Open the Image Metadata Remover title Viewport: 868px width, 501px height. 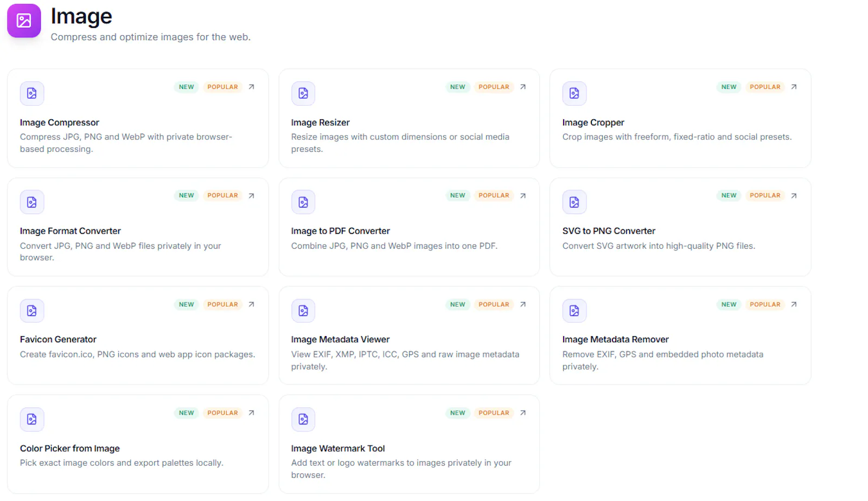point(615,339)
